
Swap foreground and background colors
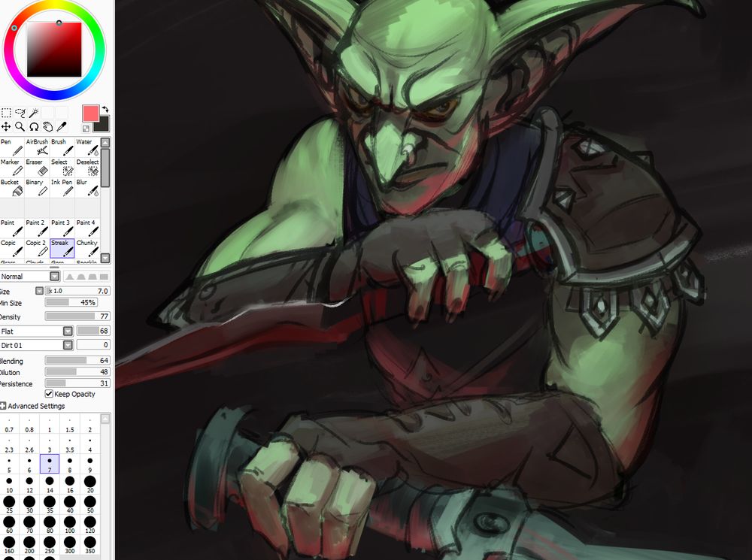[105, 109]
